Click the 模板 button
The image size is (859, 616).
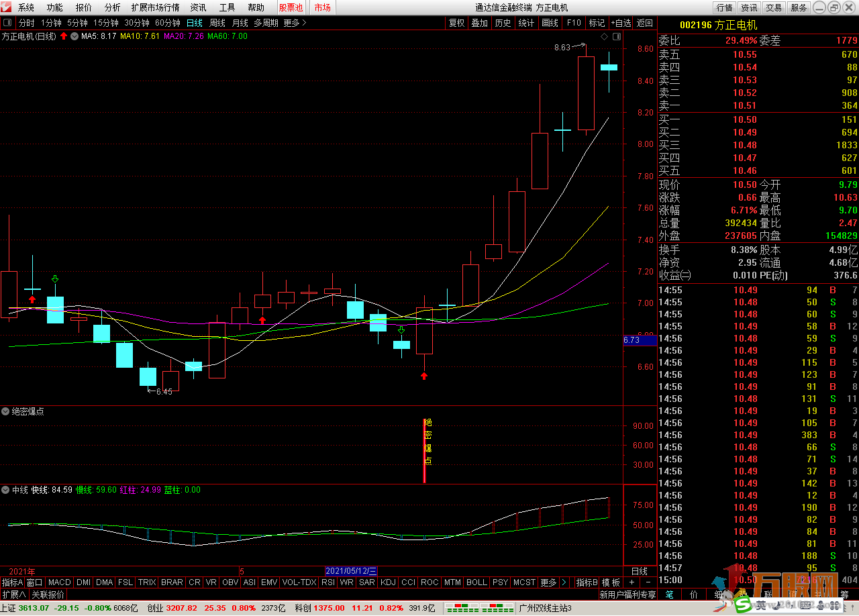pos(611,582)
